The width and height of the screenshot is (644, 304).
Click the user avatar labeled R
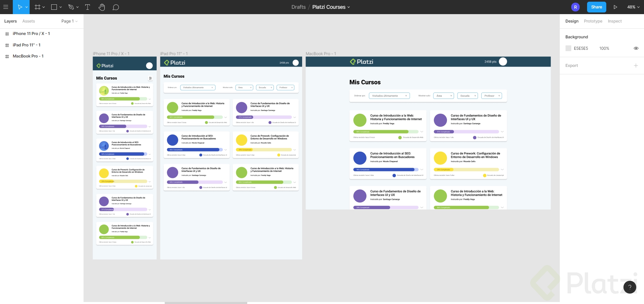(x=575, y=7)
